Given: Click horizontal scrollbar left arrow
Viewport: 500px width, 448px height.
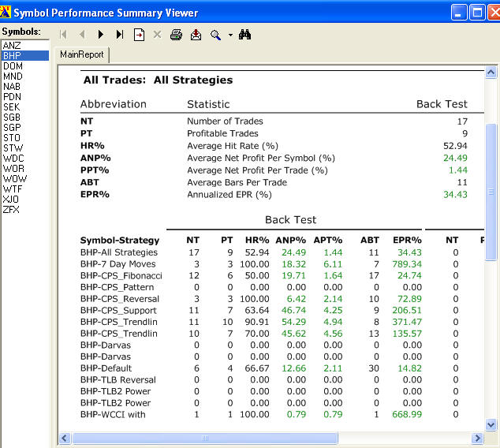Looking at the screenshot, I should [65, 438].
